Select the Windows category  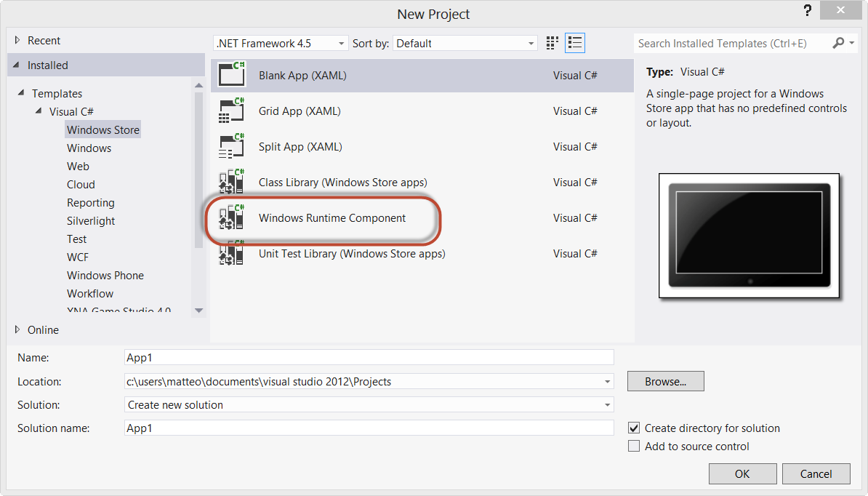[89, 148]
